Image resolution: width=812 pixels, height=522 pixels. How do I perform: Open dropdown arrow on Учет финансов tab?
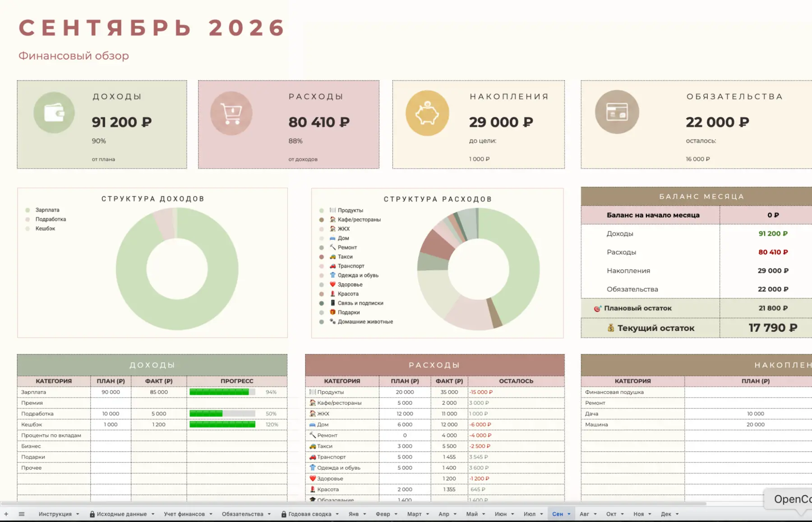(211, 514)
